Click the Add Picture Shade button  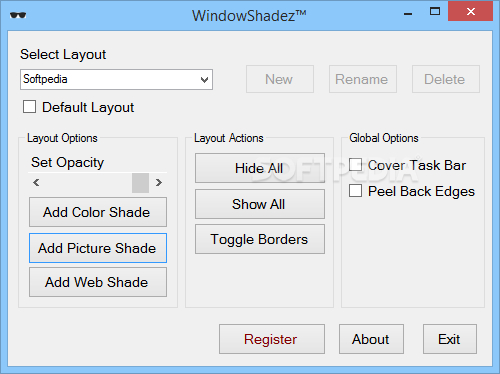pyautogui.click(x=98, y=248)
